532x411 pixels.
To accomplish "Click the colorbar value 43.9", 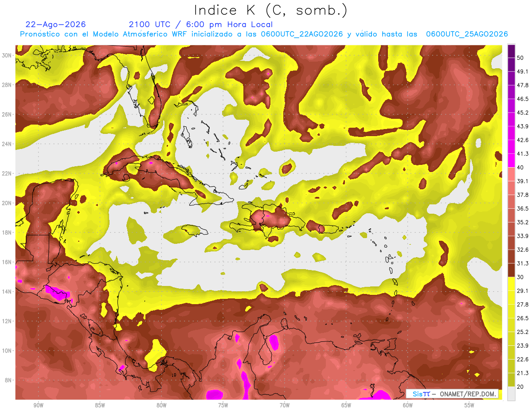I will 523,126.
